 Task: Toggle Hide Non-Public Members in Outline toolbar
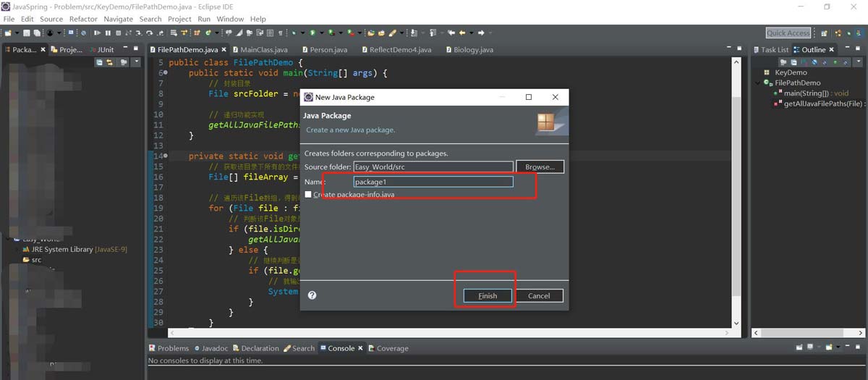(x=835, y=62)
